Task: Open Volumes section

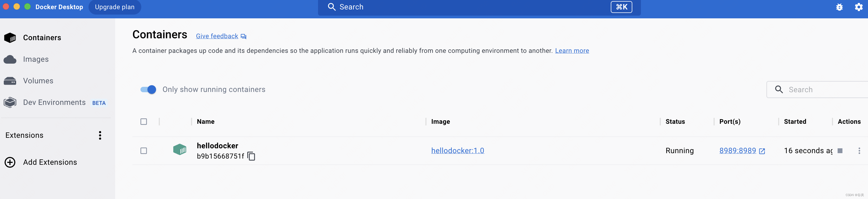Action: 38,81
